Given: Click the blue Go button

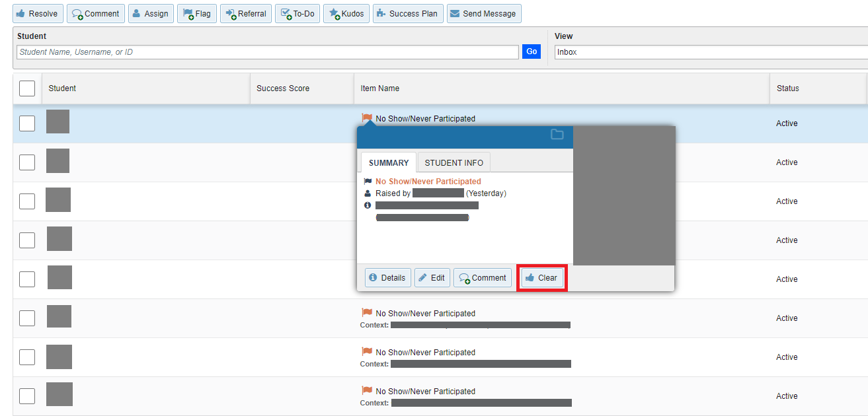Looking at the screenshot, I should [532, 52].
